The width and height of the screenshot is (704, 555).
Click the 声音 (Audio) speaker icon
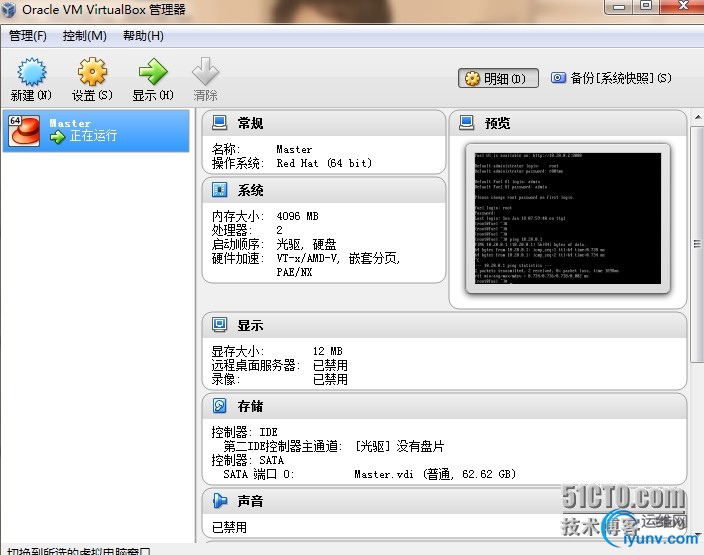(x=220, y=500)
